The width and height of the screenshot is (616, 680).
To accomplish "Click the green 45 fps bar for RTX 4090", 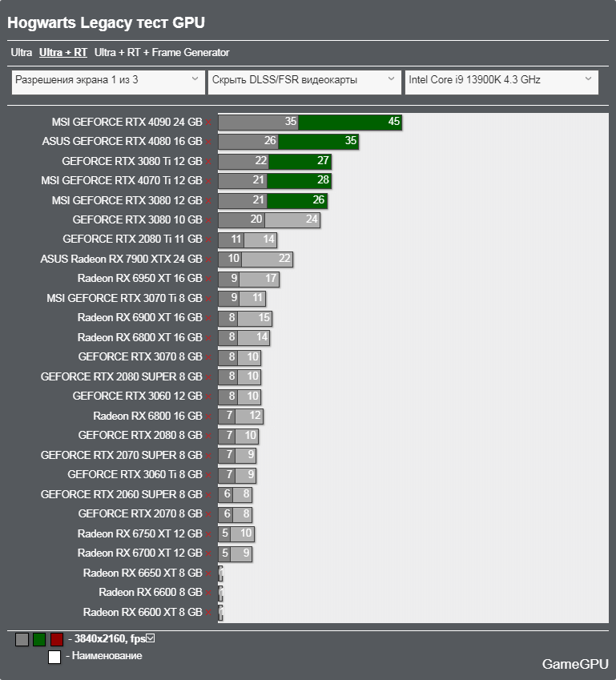I will 349,123.
